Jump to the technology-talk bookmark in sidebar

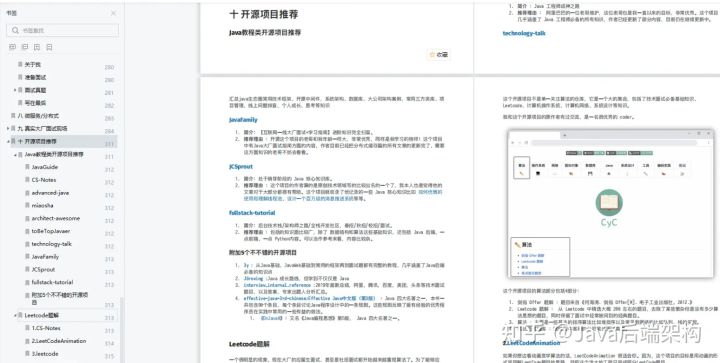click(x=51, y=244)
